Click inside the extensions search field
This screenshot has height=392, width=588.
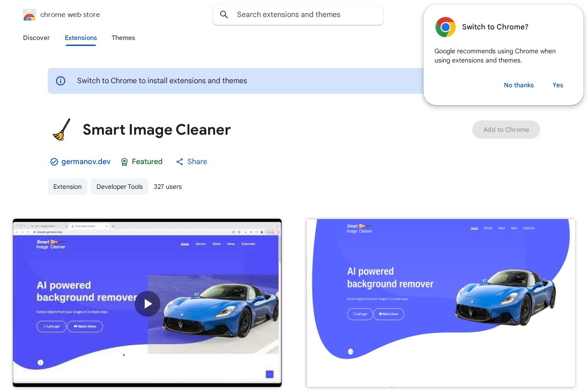click(x=298, y=15)
